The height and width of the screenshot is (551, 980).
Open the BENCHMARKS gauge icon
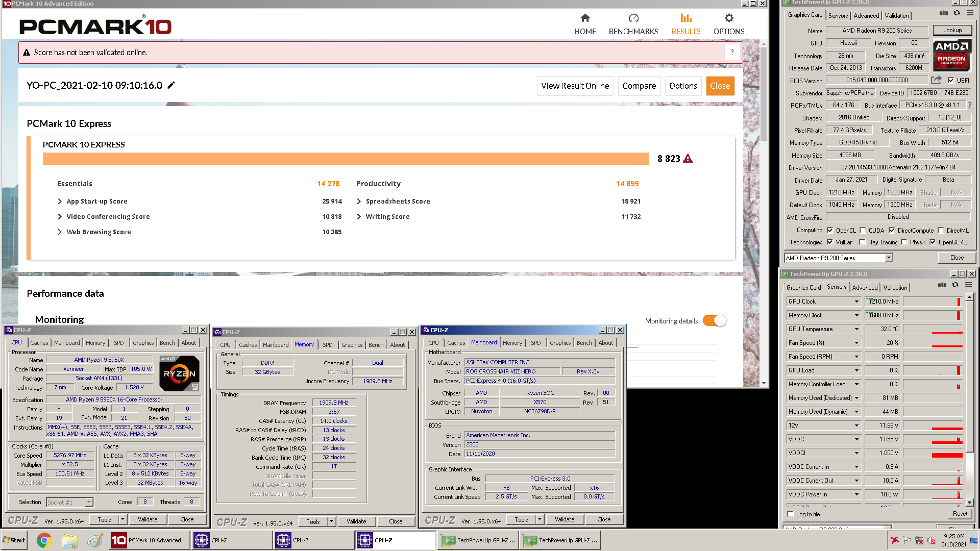click(x=633, y=18)
